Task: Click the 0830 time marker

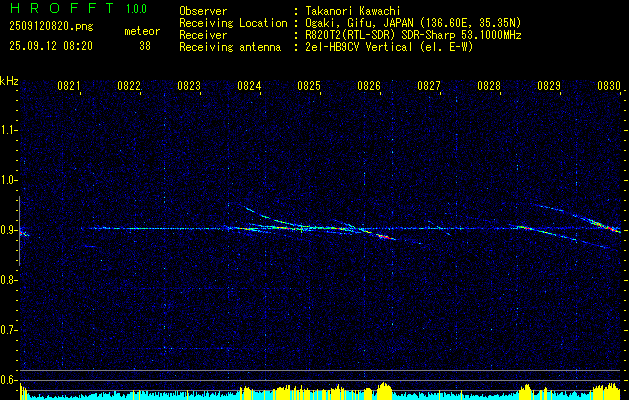Action: 609,86
